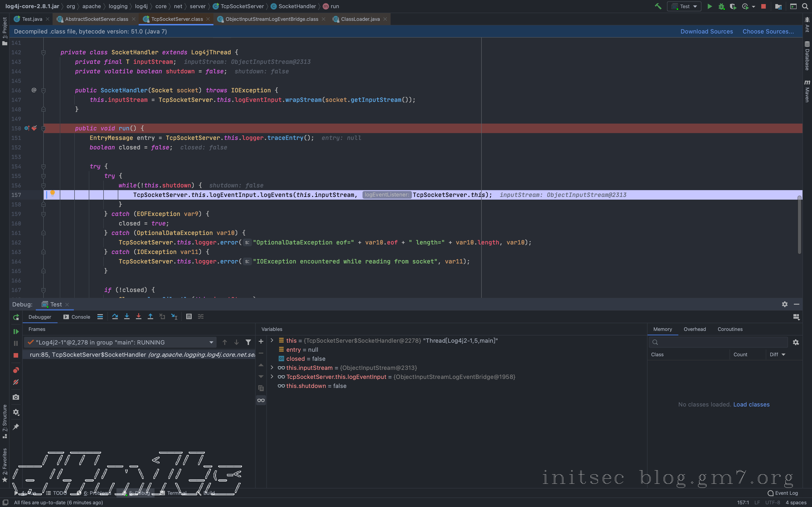Switch to ObjectInputStreamLogEventBridge.class tab
Screen dimensions: 812x507
[x=271, y=19]
